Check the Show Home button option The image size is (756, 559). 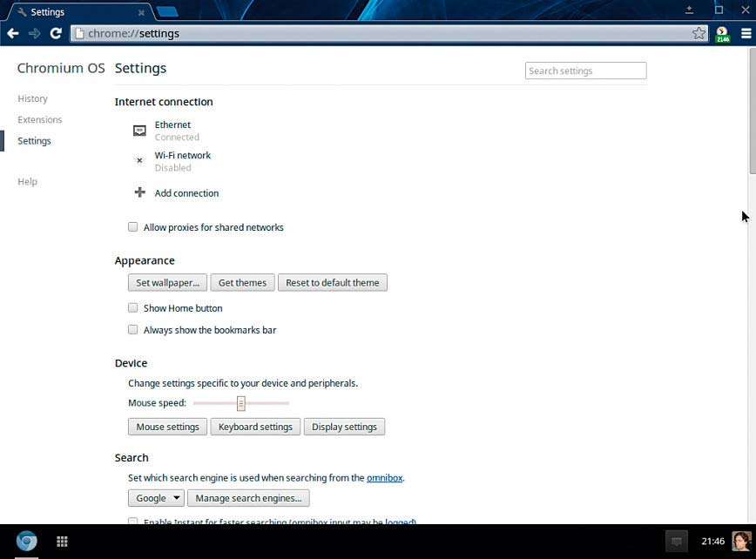coord(132,308)
